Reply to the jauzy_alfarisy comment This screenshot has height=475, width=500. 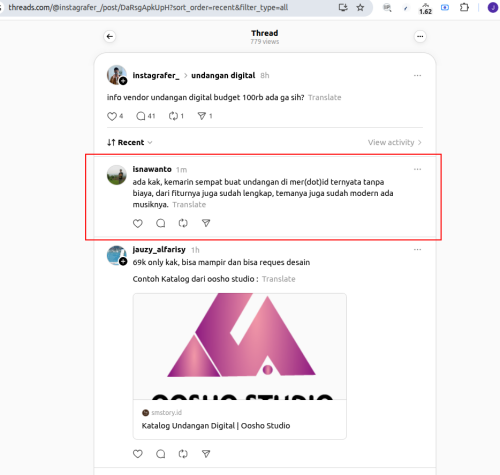[x=161, y=454]
